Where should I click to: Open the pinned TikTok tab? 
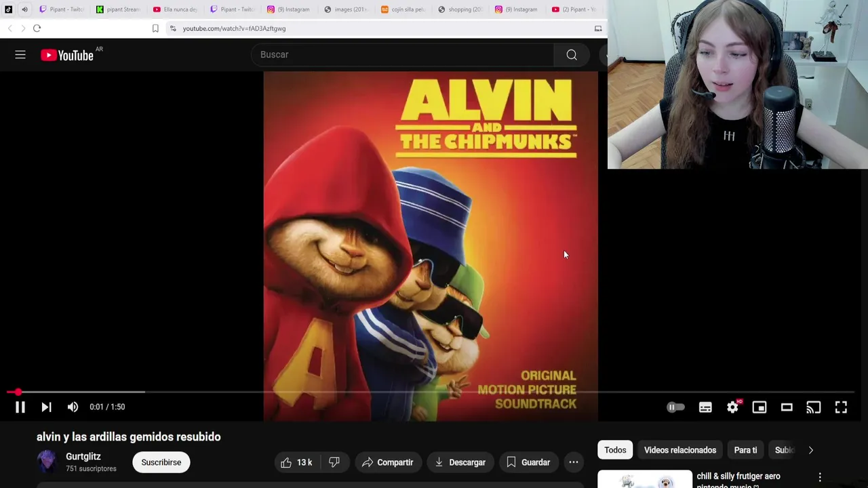(x=8, y=9)
